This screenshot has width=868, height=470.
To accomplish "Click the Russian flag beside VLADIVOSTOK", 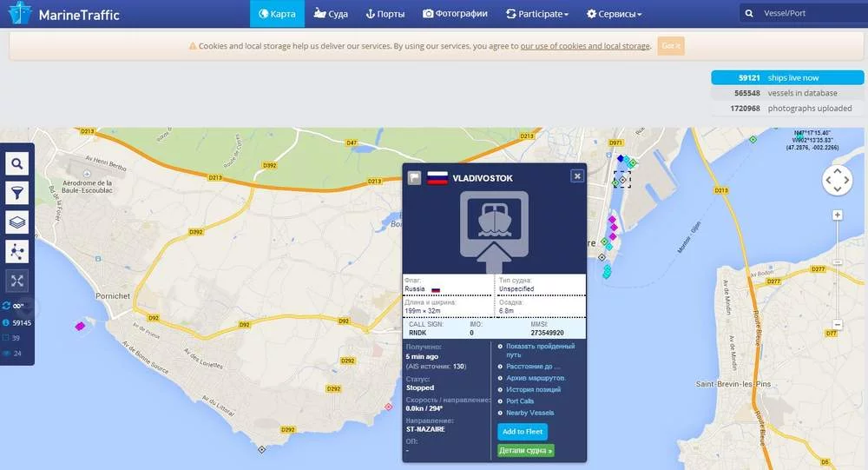I will pos(437,178).
